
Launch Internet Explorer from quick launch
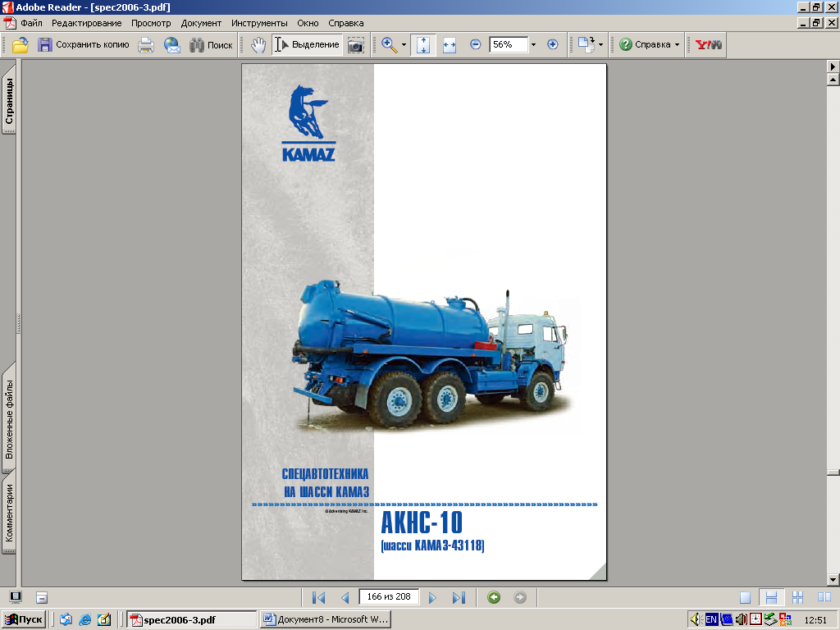pyautogui.click(x=84, y=620)
